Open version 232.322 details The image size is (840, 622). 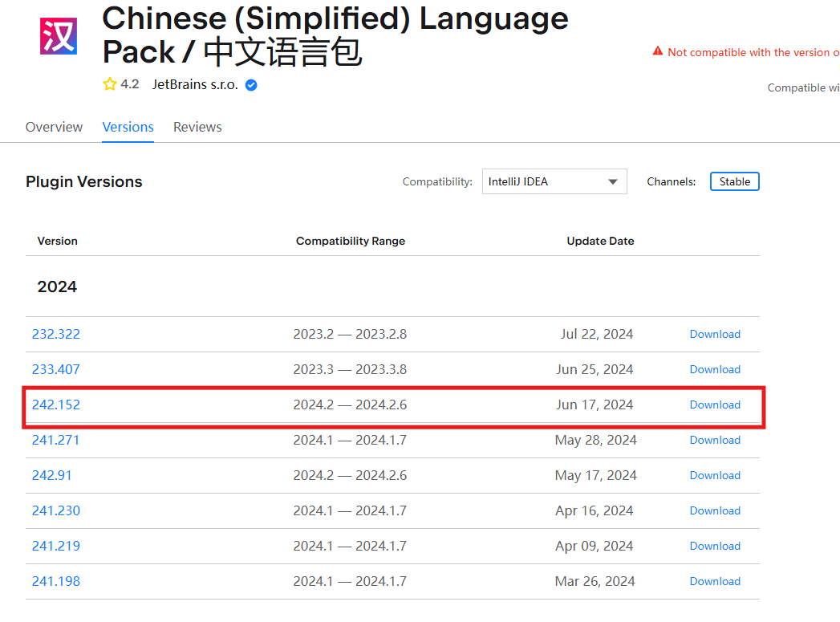[x=55, y=335]
